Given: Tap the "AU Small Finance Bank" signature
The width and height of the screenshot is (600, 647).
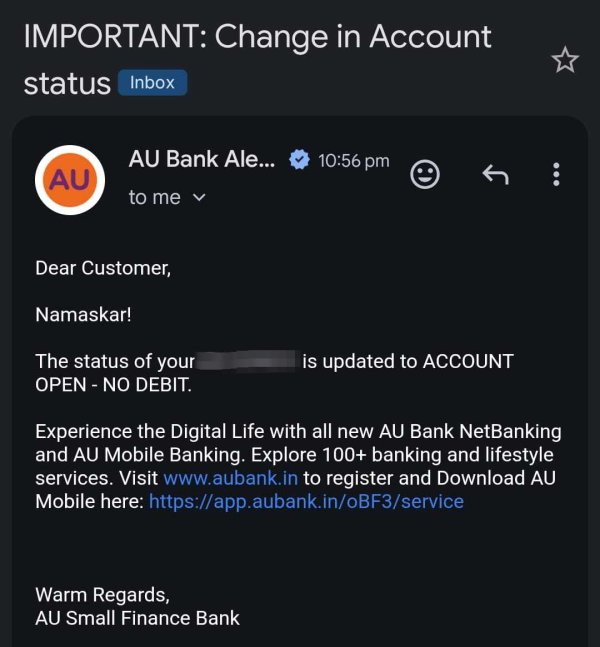Looking at the screenshot, I should point(138,617).
